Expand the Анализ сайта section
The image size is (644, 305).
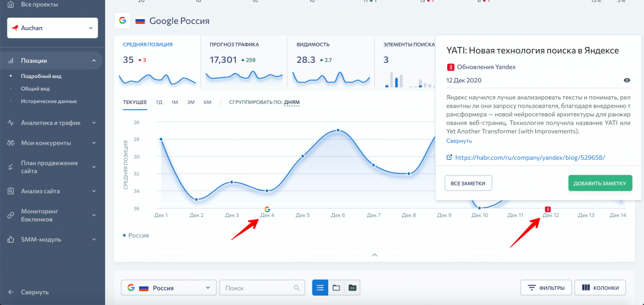tap(94, 191)
